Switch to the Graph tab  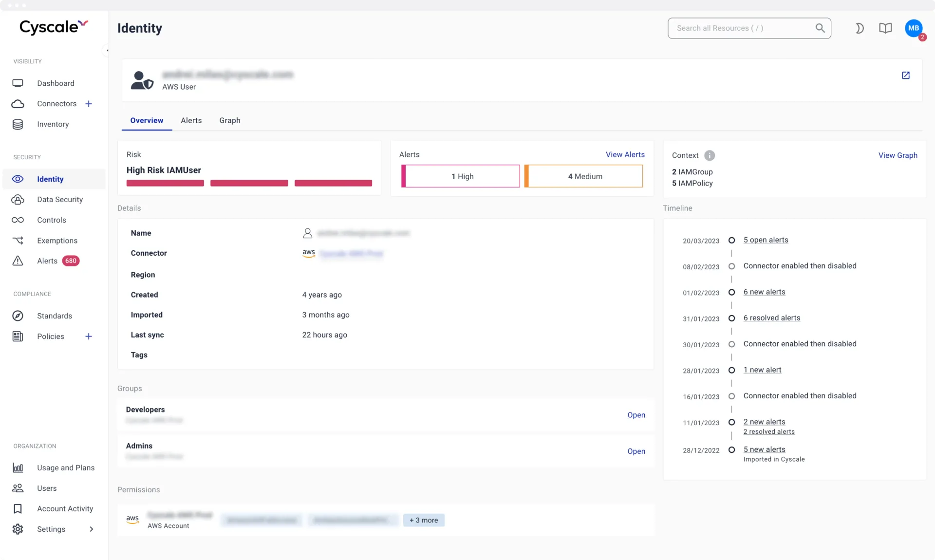(x=229, y=120)
